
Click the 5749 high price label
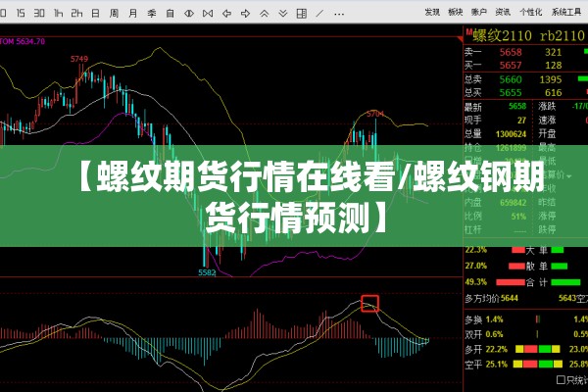click(79, 59)
